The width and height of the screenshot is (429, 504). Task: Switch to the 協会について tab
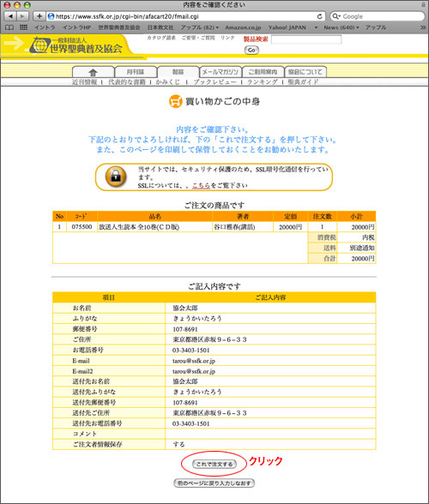[305, 72]
